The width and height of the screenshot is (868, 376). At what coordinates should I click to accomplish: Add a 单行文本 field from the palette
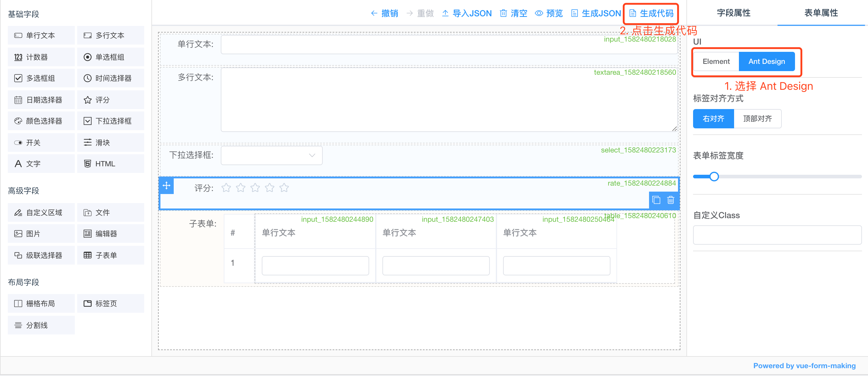(x=41, y=35)
